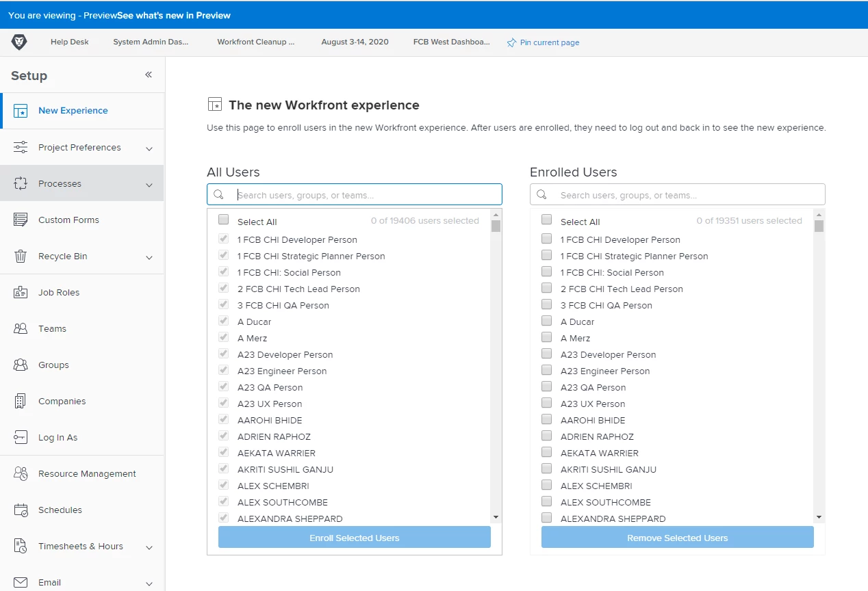Open the Help Desk pinned tab
The height and width of the screenshot is (591, 868).
pos(70,42)
